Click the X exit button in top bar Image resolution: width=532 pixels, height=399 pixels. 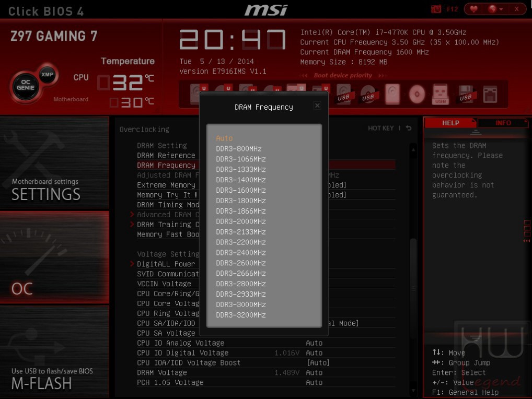(516, 9)
